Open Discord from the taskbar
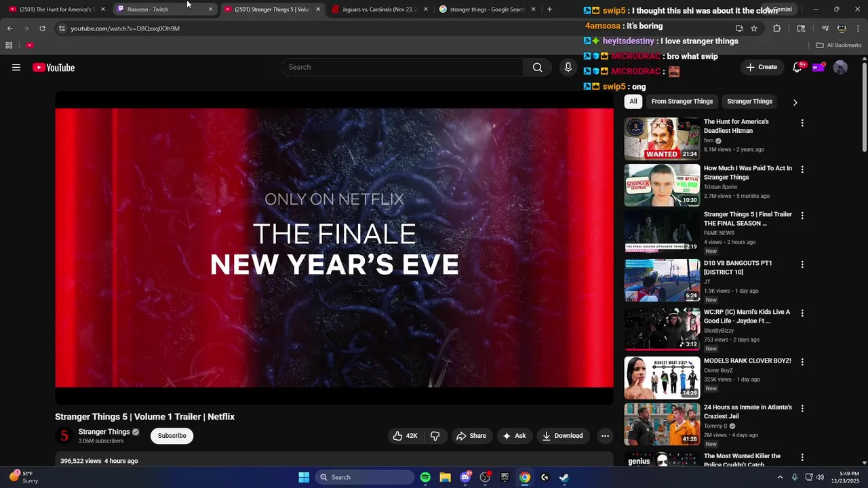868x488 pixels. 465,477
